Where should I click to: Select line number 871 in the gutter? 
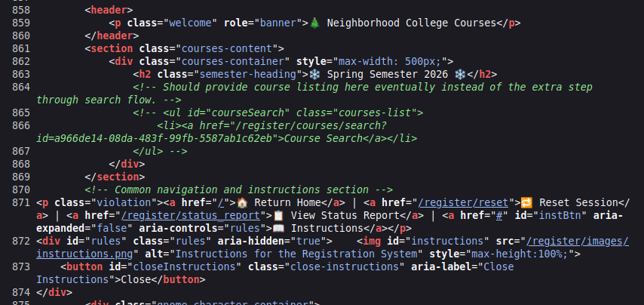[17, 202]
